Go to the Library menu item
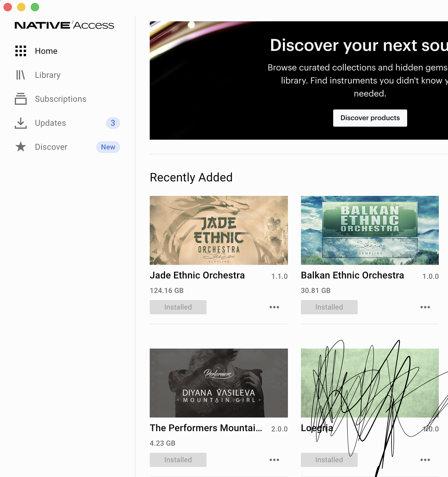The width and height of the screenshot is (448, 477). [48, 75]
